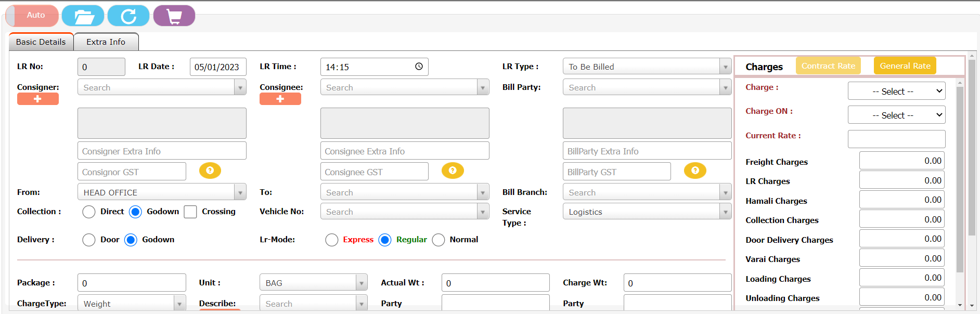Click the General Rate button
Screen dimensions: 980x314
click(x=905, y=66)
